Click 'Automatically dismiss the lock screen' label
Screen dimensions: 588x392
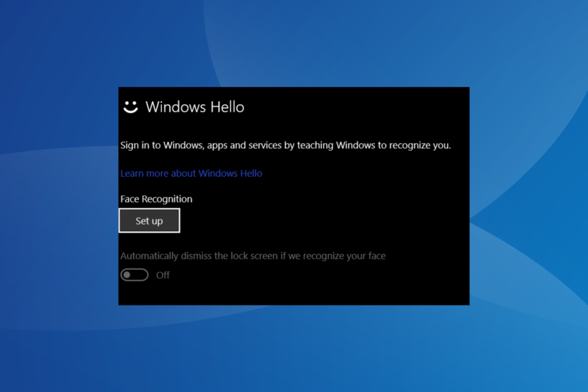pos(253,256)
